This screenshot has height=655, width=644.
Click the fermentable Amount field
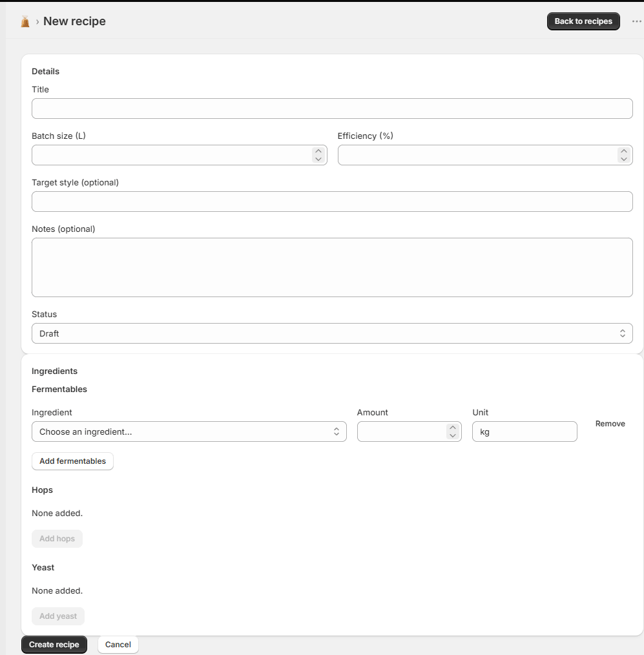coord(409,431)
